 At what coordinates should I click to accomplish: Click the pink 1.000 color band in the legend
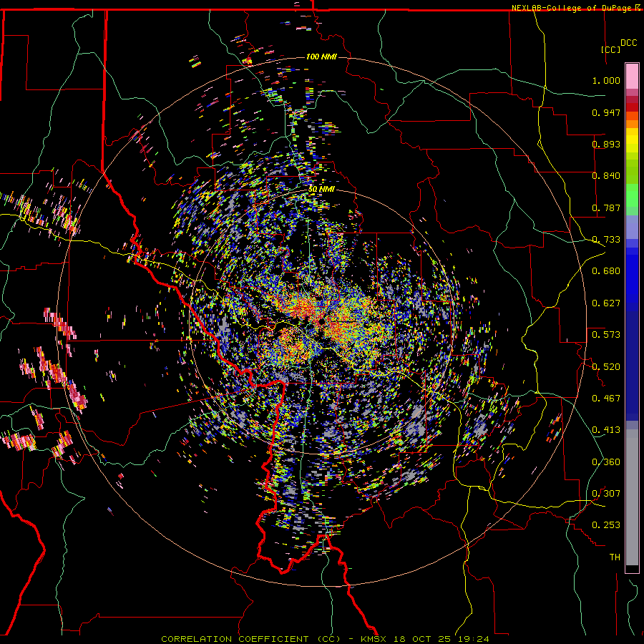tap(632, 77)
